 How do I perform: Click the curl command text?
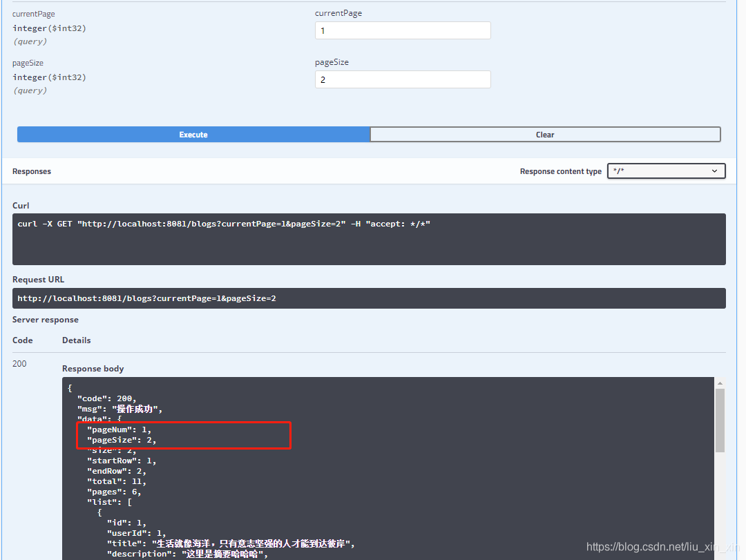coord(224,224)
